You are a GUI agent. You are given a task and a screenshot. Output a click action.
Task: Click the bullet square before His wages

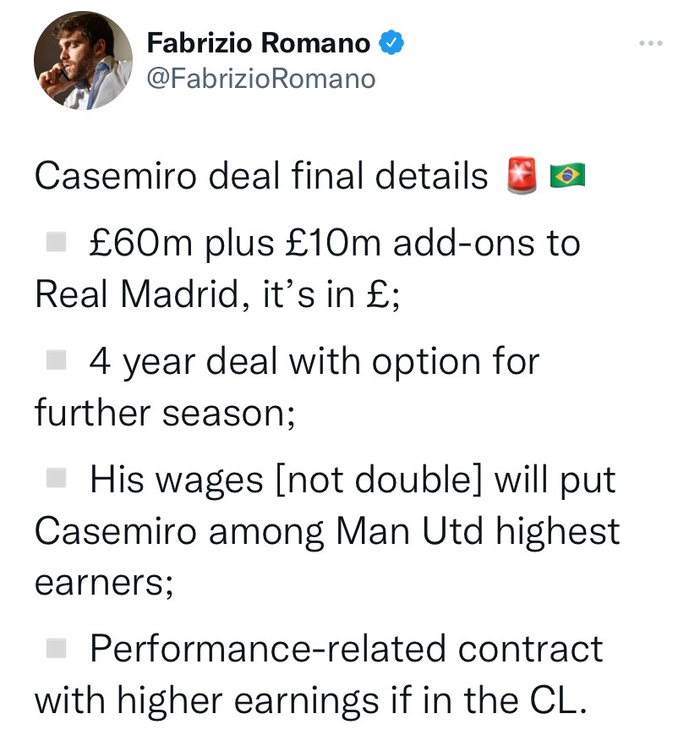coord(56,480)
